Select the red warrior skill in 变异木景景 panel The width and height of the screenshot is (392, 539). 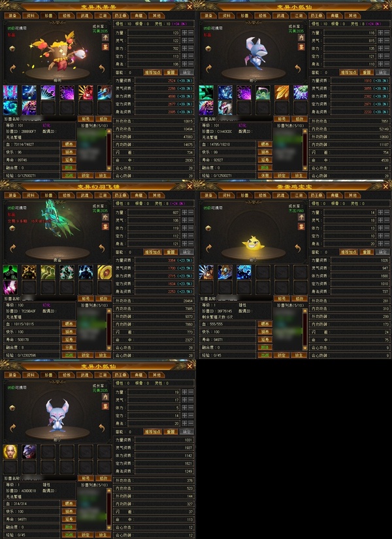(86, 92)
